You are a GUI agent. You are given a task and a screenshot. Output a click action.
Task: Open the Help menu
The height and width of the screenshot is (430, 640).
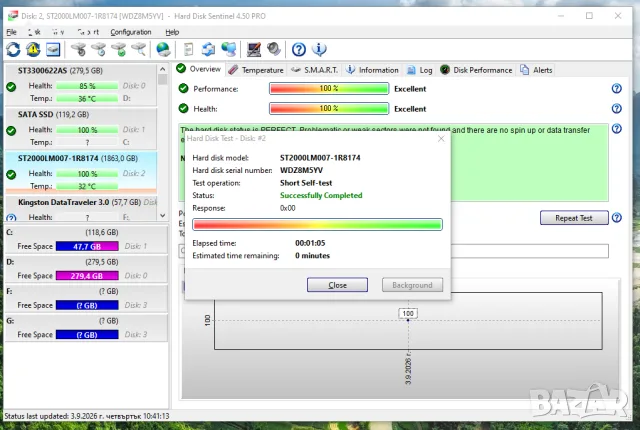[172, 32]
